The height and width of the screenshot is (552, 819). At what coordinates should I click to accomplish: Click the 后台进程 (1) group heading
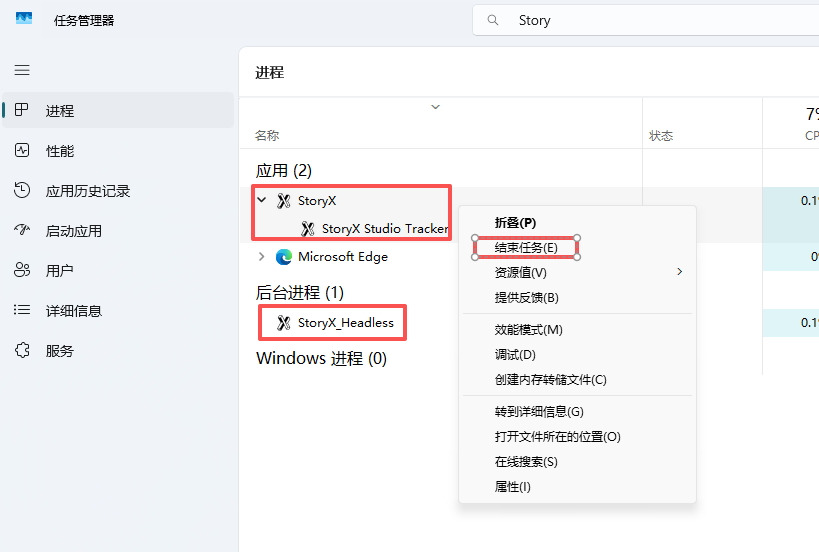[x=300, y=292]
